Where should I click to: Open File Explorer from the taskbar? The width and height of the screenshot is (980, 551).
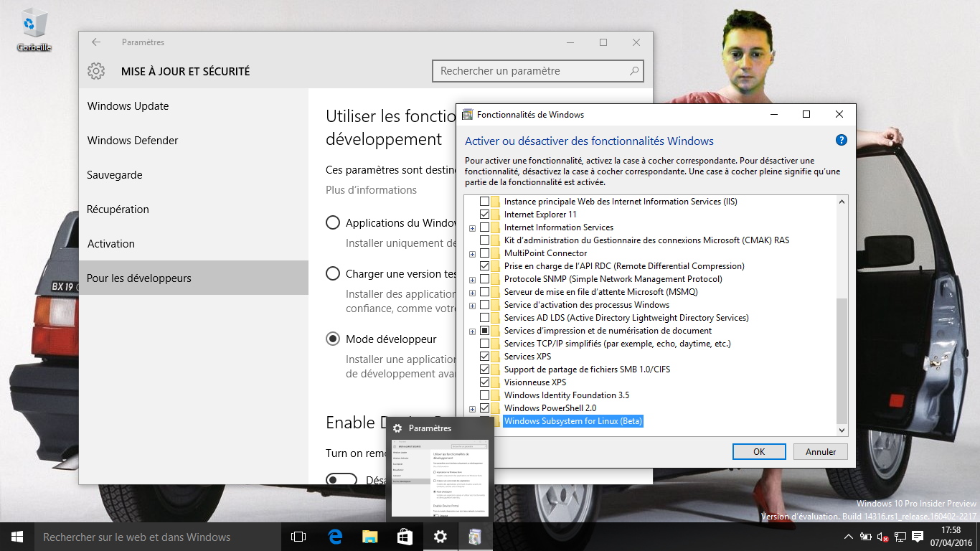point(369,537)
